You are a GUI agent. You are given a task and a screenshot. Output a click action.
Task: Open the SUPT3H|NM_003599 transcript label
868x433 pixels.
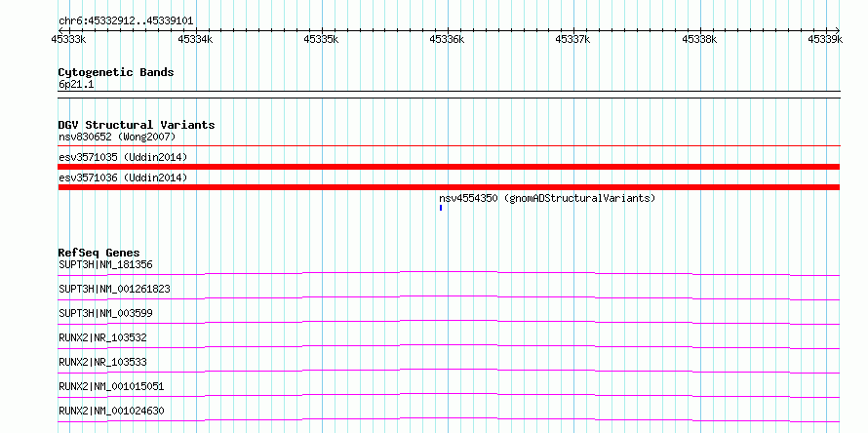pos(105,313)
